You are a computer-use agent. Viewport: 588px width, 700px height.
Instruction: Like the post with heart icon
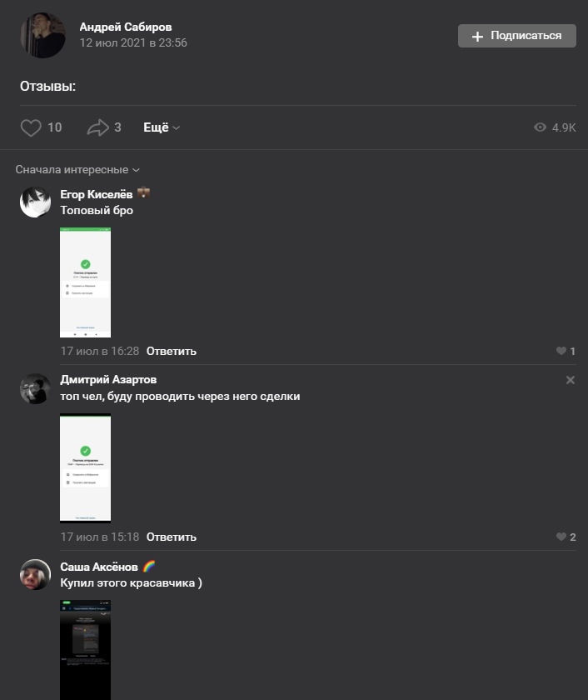tap(31, 127)
